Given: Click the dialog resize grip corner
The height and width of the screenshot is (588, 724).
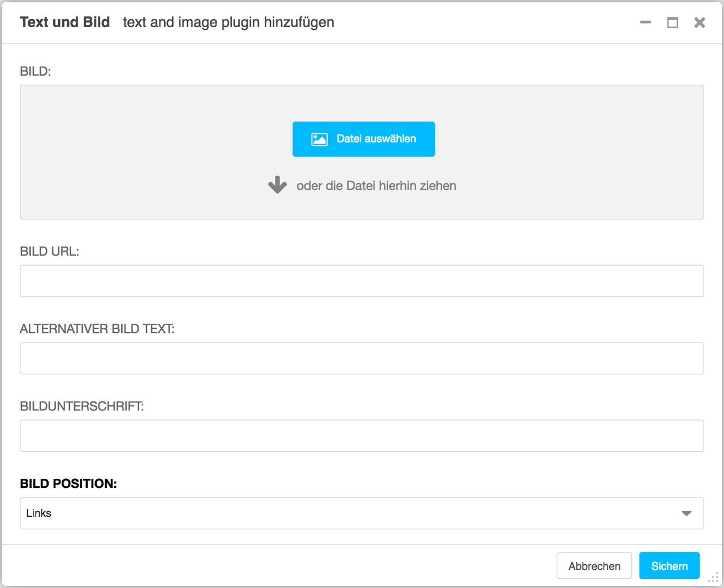Looking at the screenshot, I should pyautogui.click(x=713, y=578).
